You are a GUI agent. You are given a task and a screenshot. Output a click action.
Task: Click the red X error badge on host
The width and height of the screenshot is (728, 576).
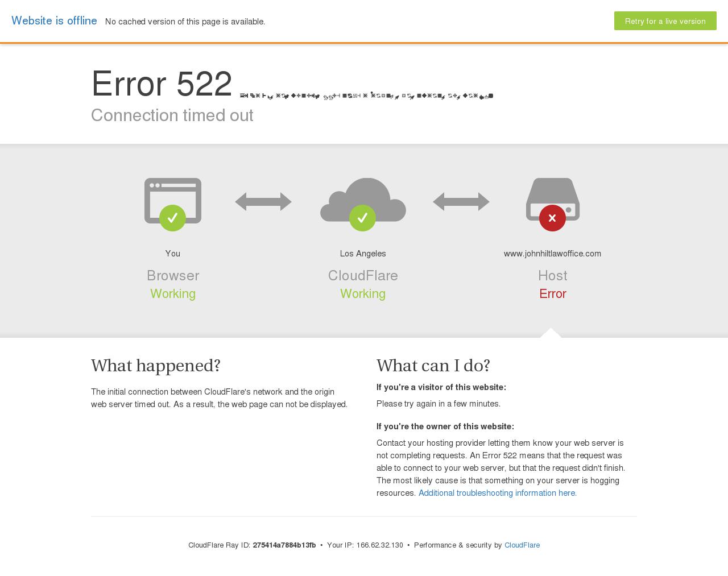pyautogui.click(x=552, y=218)
